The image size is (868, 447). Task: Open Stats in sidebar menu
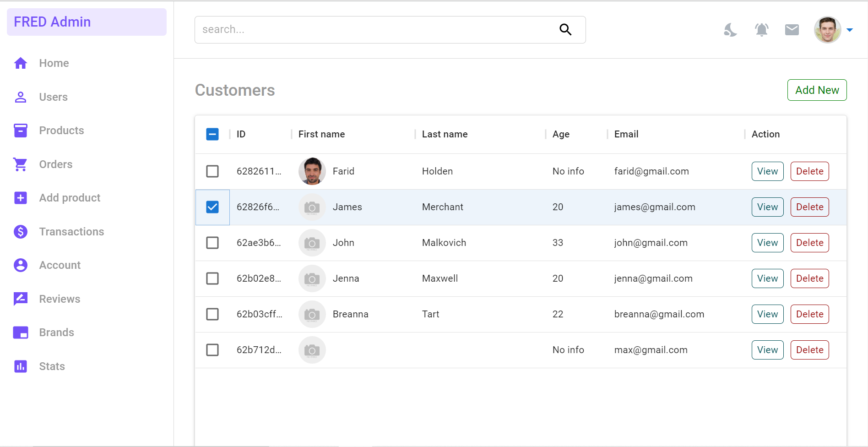(52, 366)
